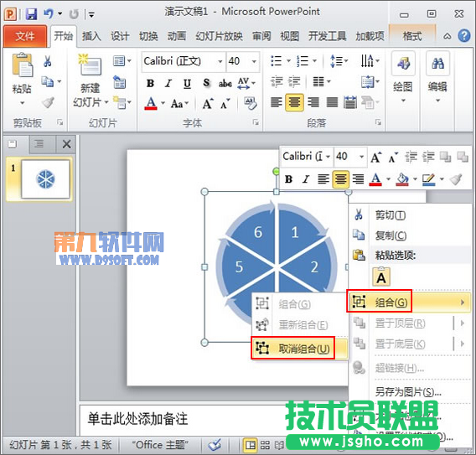
Task: Toggle Strikethrough abc in the ribbon
Action: pyautogui.click(x=225, y=83)
